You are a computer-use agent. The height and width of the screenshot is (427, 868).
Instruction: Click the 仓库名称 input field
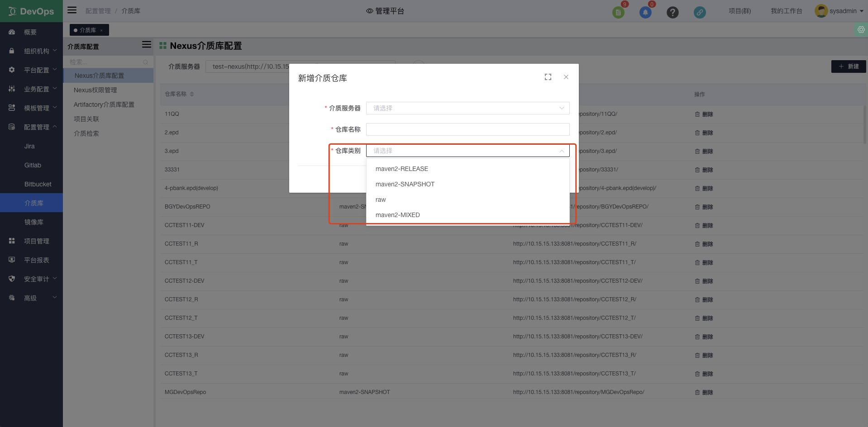[x=467, y=129]
